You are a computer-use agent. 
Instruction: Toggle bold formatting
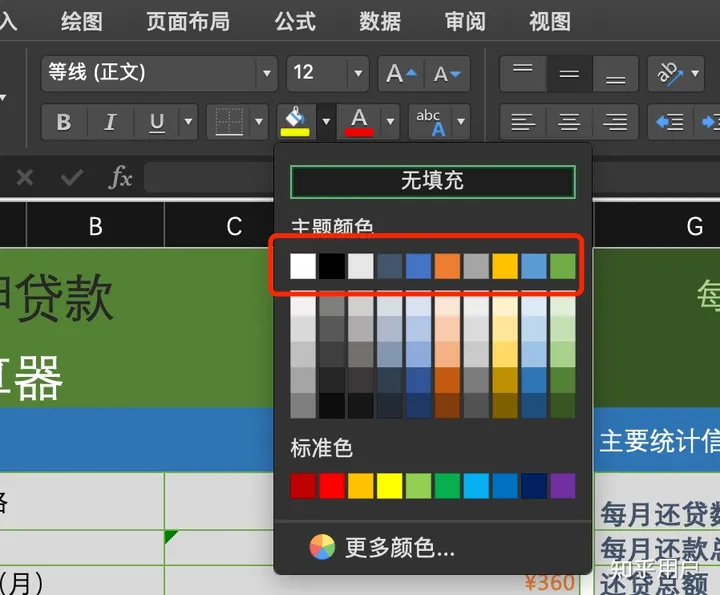tap(64, 122)
